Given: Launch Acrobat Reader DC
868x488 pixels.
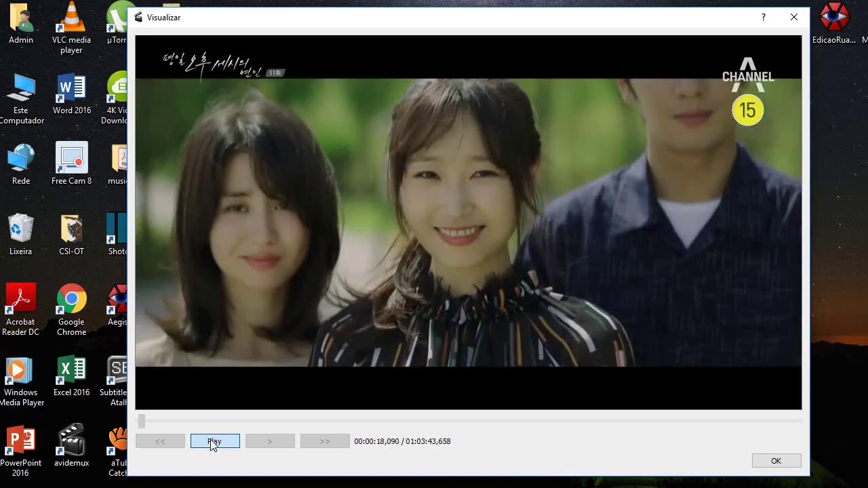Looking at the screenshot, I should 21,310.
